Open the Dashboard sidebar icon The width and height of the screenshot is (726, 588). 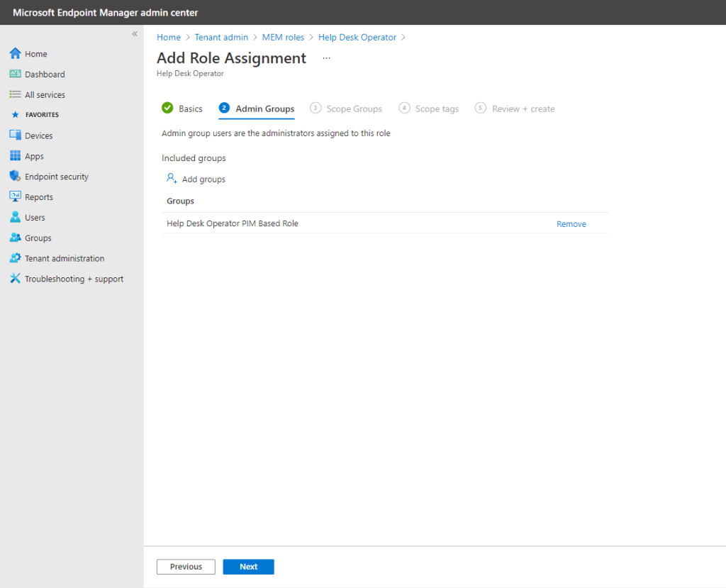pos(15,74)
